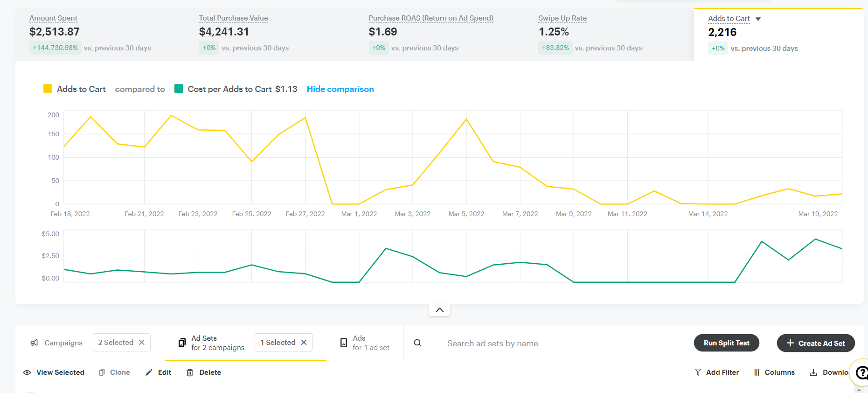Click the Download icon
The height and width of the screenshot is (393, 868).
pyautogui.click(x=813, y=372)
